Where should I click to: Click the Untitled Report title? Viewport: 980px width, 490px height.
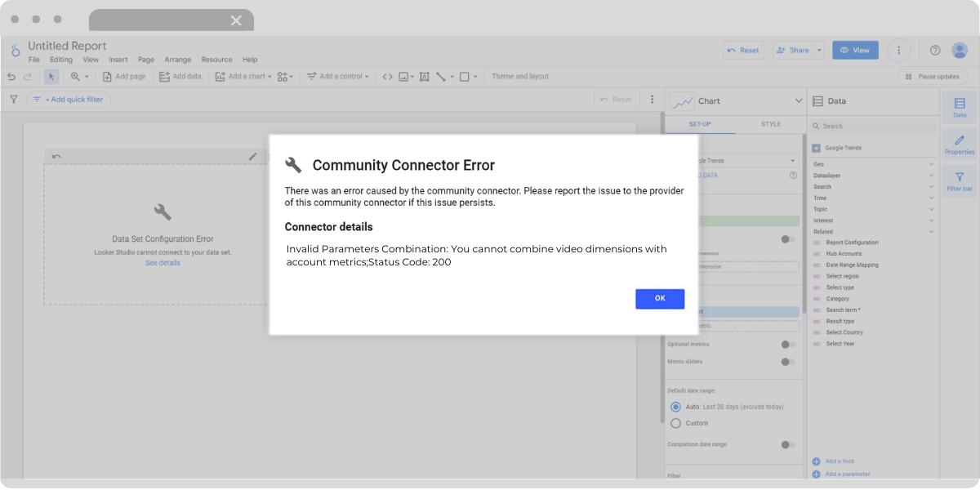pyautogui.click(x=67, y=46)
